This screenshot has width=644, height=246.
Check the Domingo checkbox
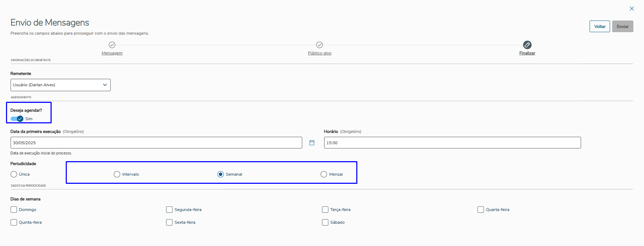pos(14,210)
